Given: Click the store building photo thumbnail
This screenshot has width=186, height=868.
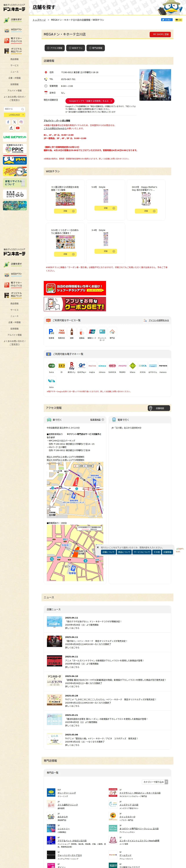Looking at the screenshot, I should coord(155,85).
